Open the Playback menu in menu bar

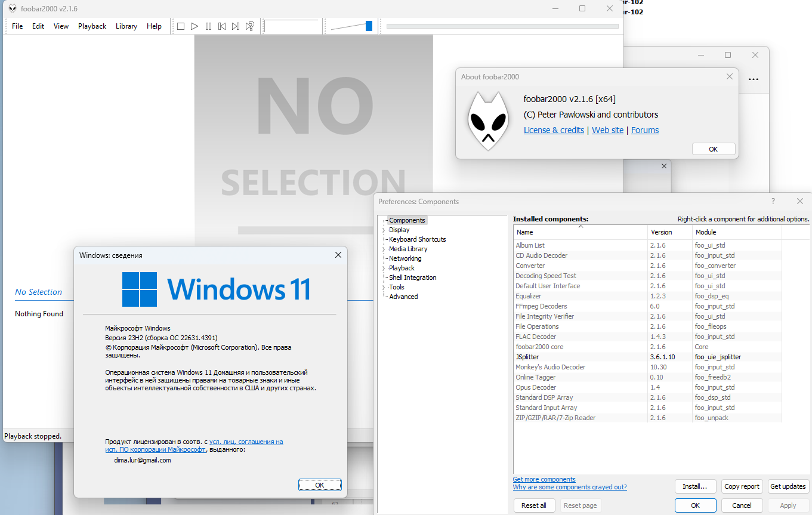[x=92, y=26]
